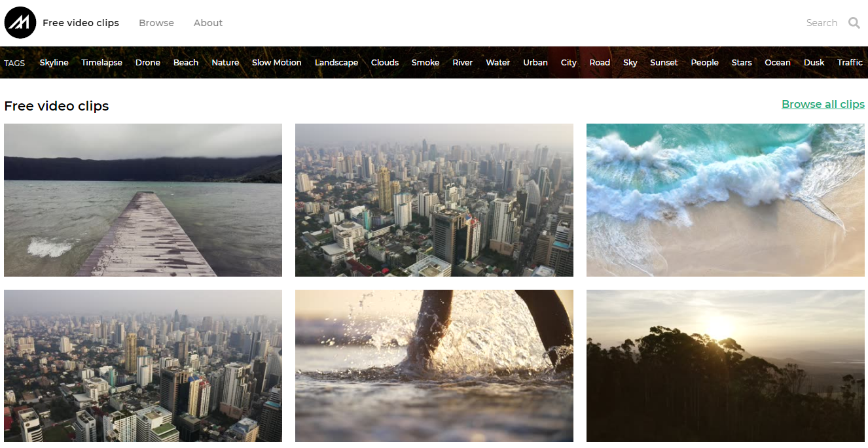Play the water splash feet clip

click(434, 366)
